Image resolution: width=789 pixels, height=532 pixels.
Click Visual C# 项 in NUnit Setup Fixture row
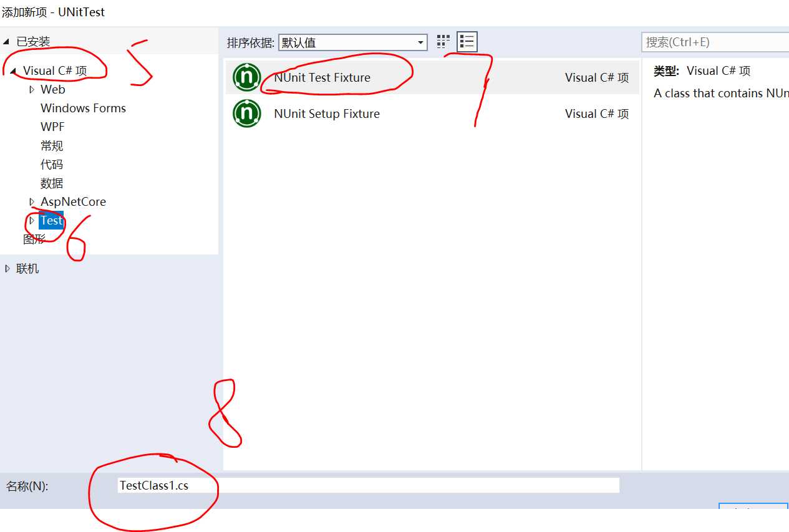pos(597,114)
